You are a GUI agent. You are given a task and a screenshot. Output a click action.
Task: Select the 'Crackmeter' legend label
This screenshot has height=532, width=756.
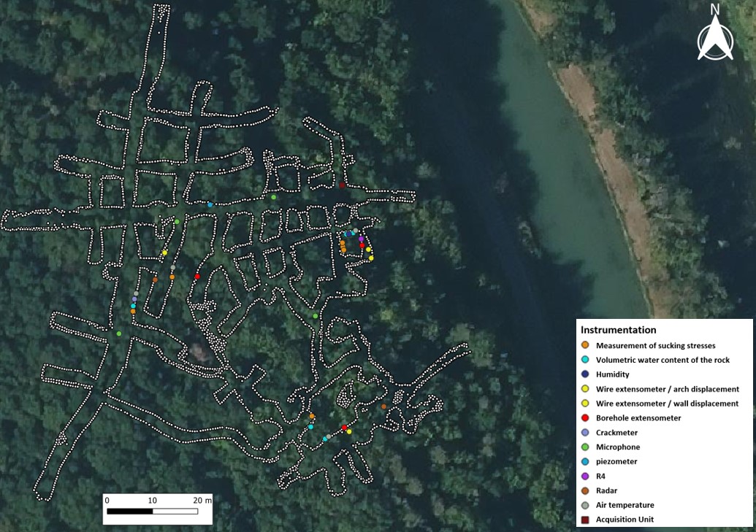[616, 433]
